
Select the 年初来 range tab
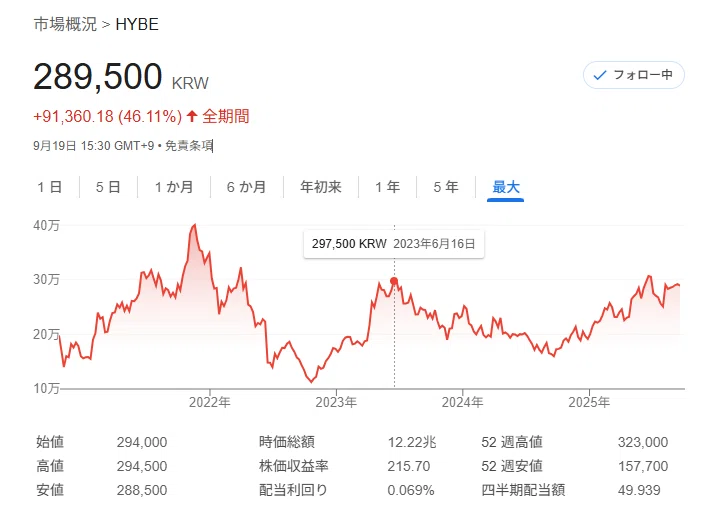[x=321, y=187]
